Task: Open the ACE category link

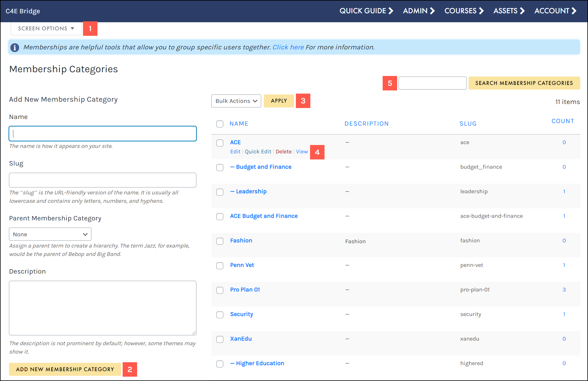Action: (235, 142)
